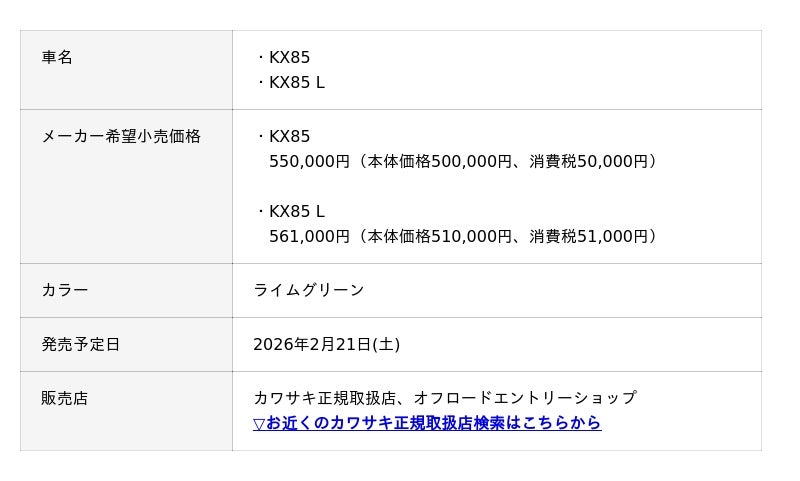The width and height of the screenshot is (800, 481).
Task: Click the 550,000円 price
Action: coord(309,162)
